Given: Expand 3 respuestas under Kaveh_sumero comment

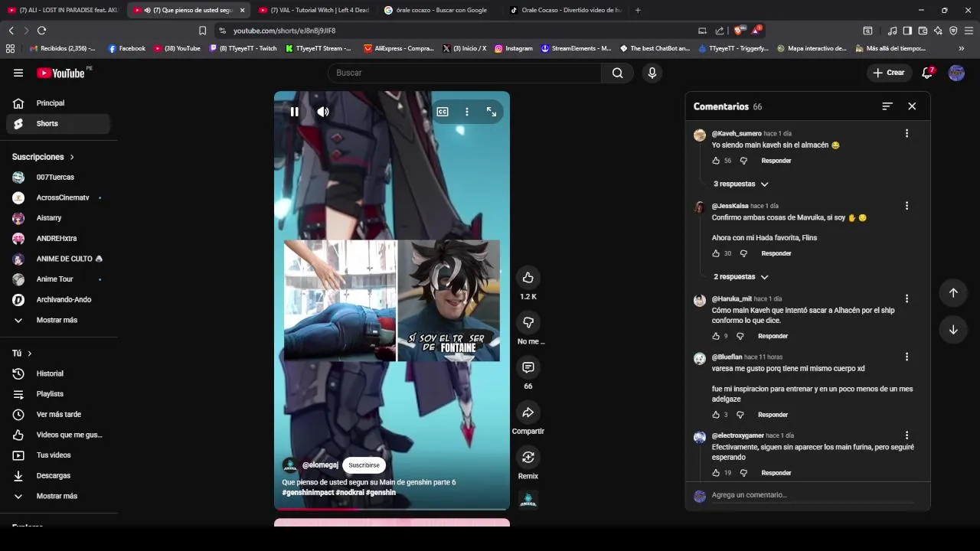Looking at the screenshot, I should pos(740,184).
